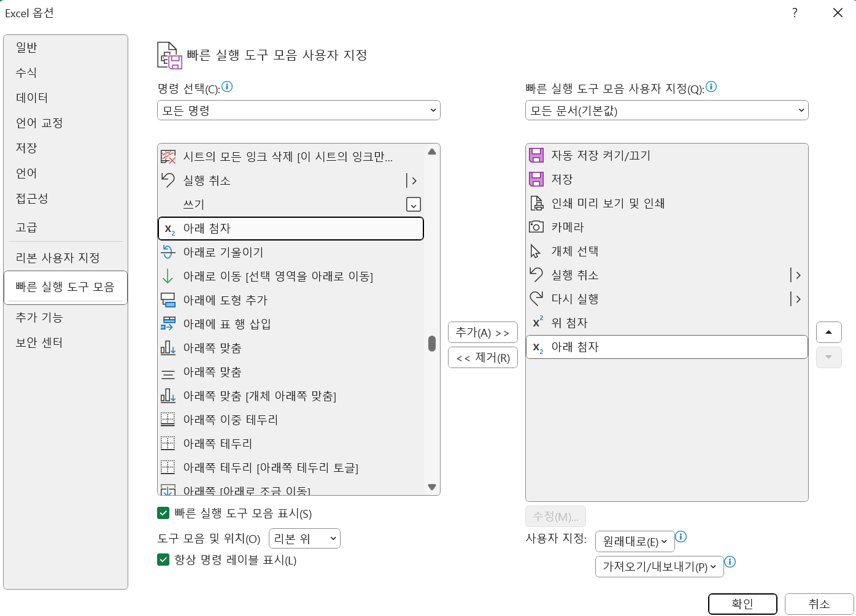Click the move up arrow button

pos(829,333)
